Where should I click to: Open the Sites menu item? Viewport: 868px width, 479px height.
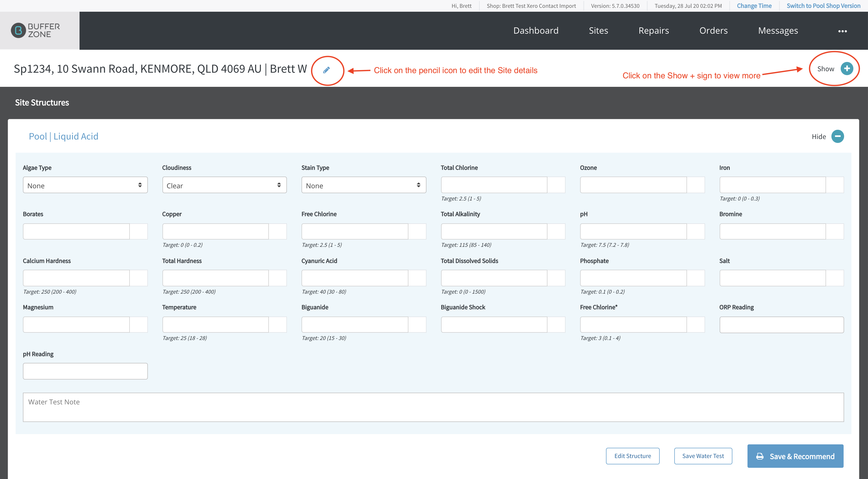598,31
